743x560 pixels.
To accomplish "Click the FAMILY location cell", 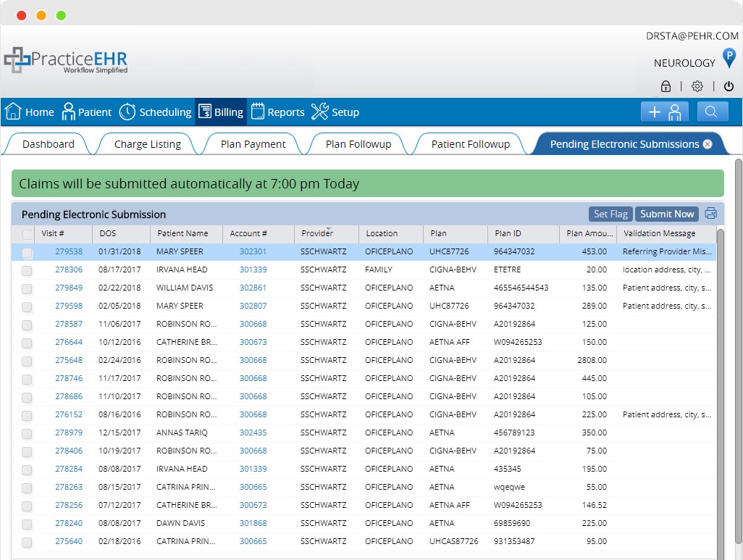I will 379,269.
